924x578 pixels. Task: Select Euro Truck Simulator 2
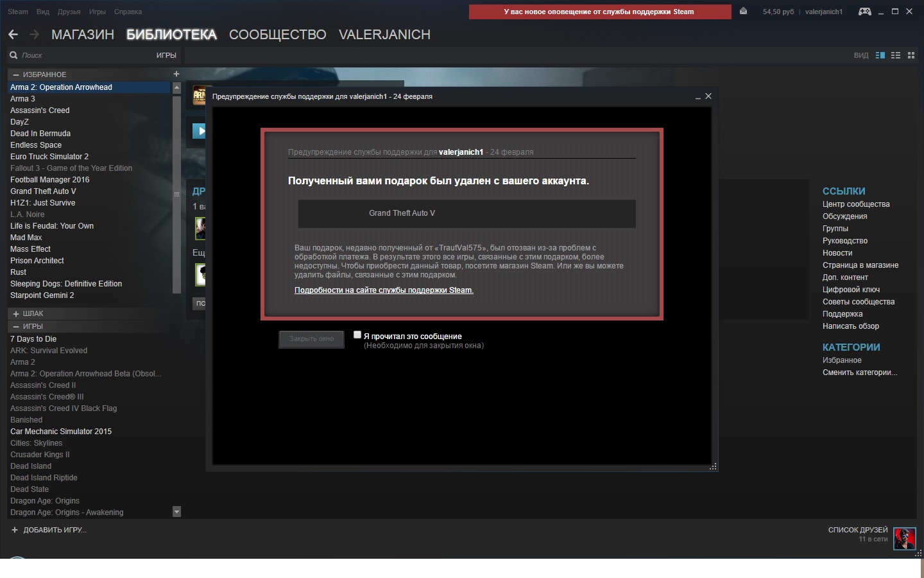pos(90,157)
